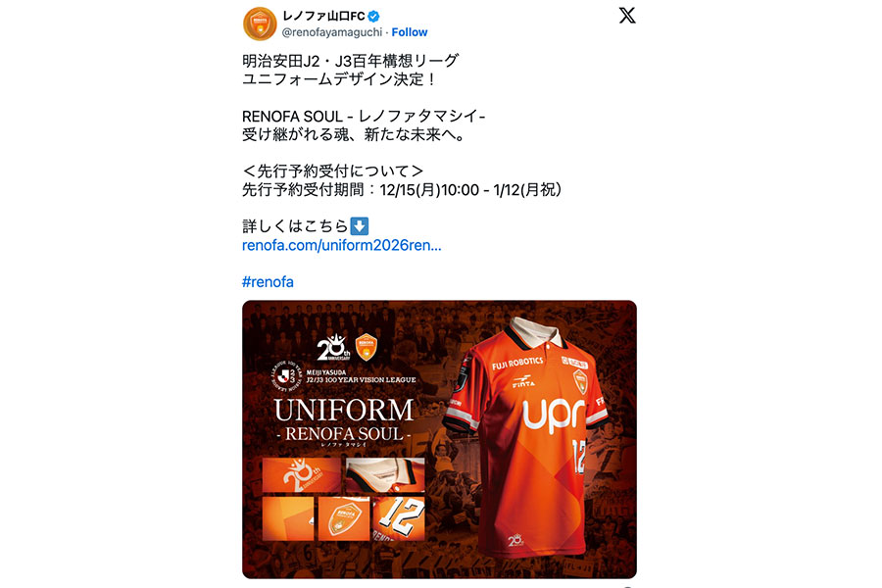
Task: Click the 20th anniversary logo in image
Action: [333, 347]
